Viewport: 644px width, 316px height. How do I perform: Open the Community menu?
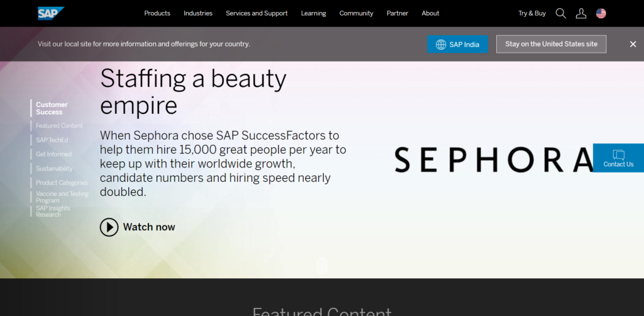(356, 13)
